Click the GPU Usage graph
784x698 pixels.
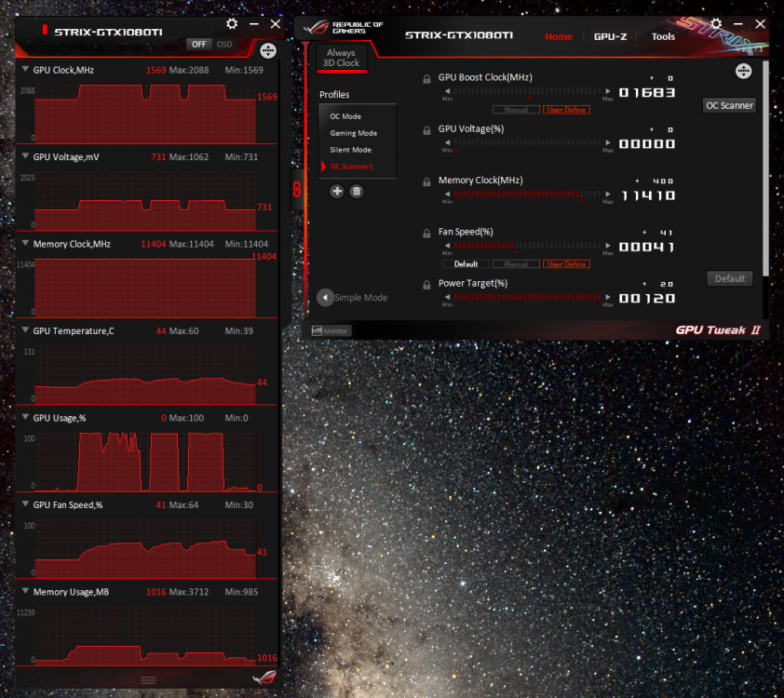[x=145, y=461]
